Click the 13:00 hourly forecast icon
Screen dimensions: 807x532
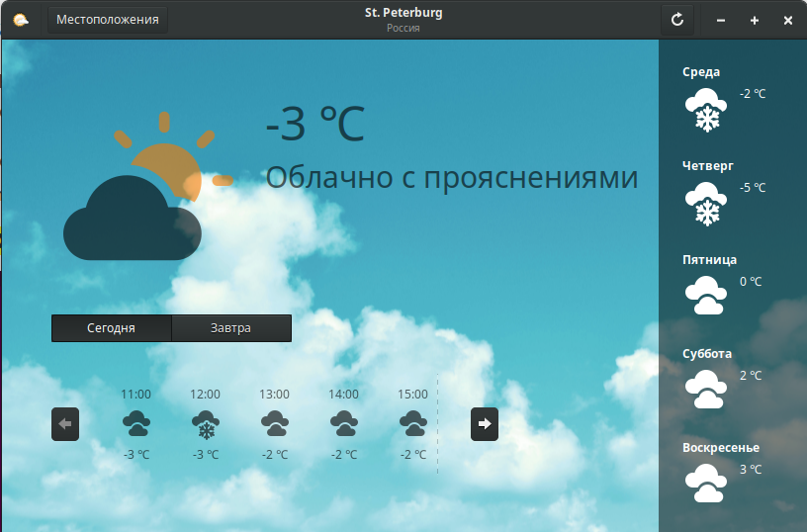pyautogui.click(x=275, y=424)
